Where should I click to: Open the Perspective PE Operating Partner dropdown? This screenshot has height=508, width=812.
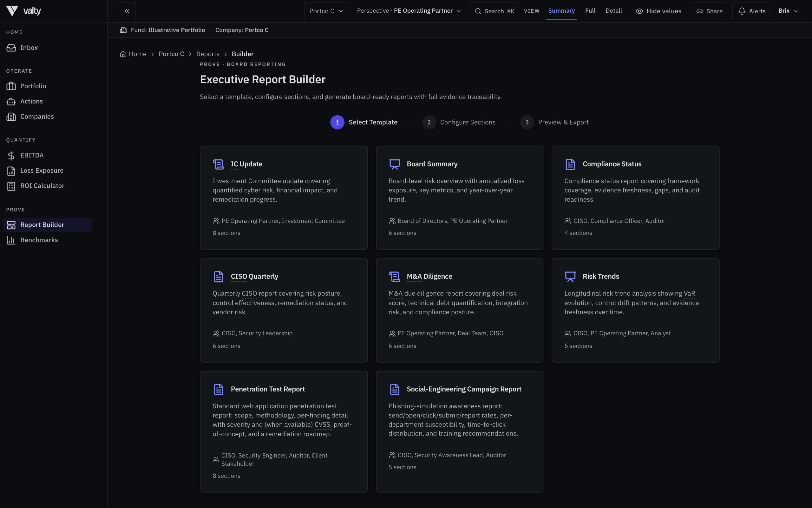click(x=409, y=11)
